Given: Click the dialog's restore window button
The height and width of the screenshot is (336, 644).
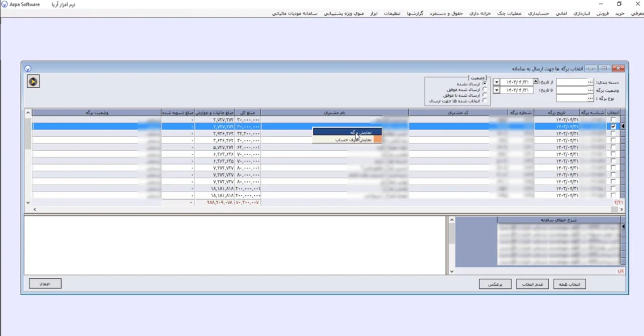Looking at the screenshot, I should click(605, 68).
